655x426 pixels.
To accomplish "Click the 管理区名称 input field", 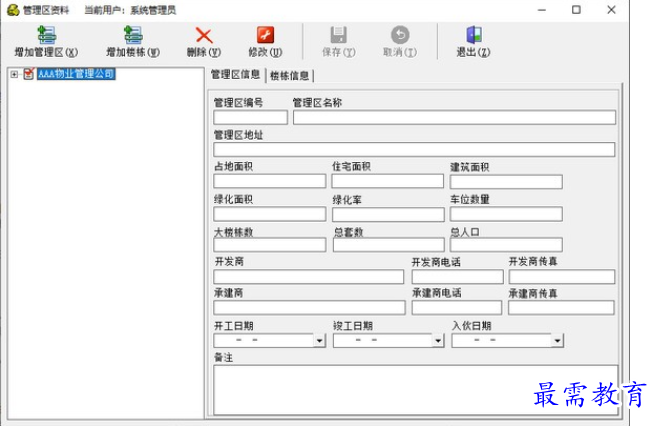I will click(454, 117).
